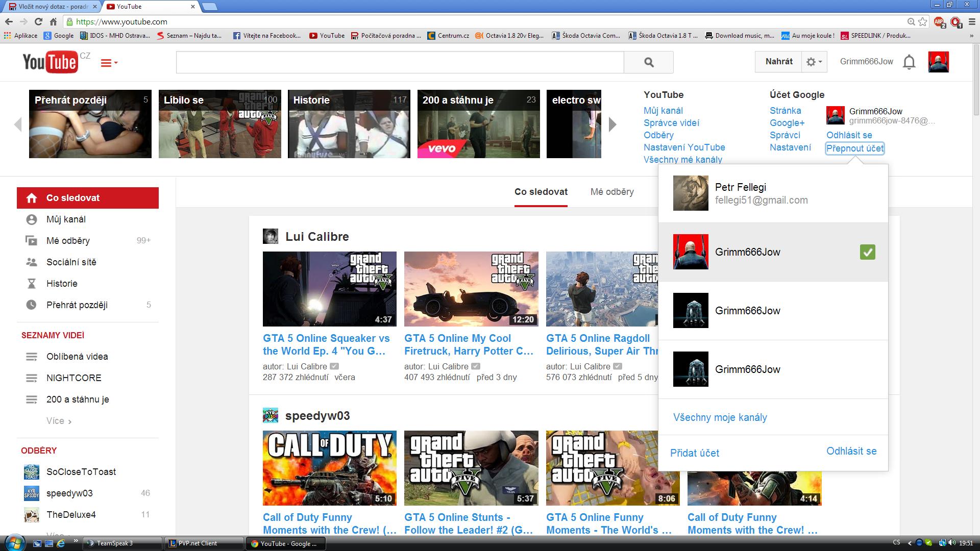
Task: Click the magnifier search button
Action: pyautogui.click(x=649, y=62)
